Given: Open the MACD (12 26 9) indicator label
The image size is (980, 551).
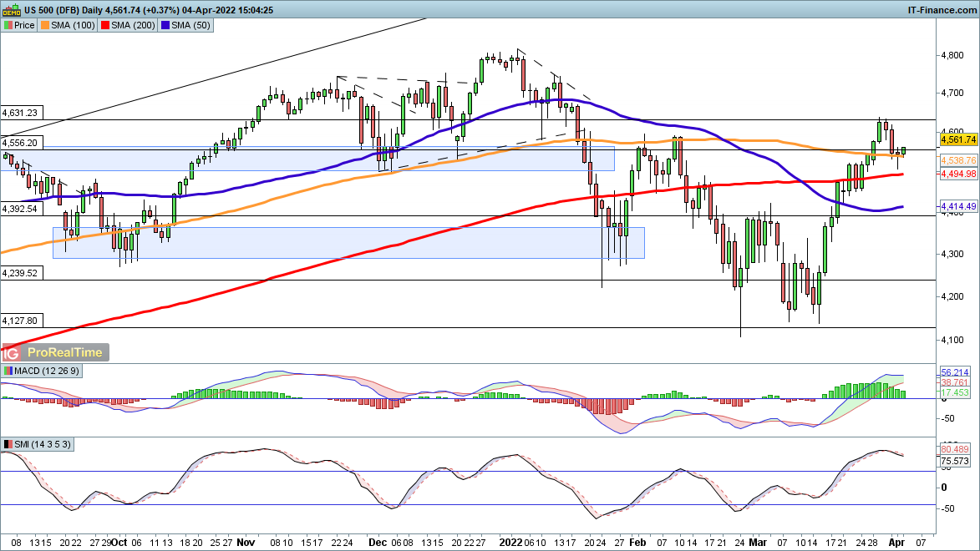Looking at the screenshot, I should tap(47, 371).
